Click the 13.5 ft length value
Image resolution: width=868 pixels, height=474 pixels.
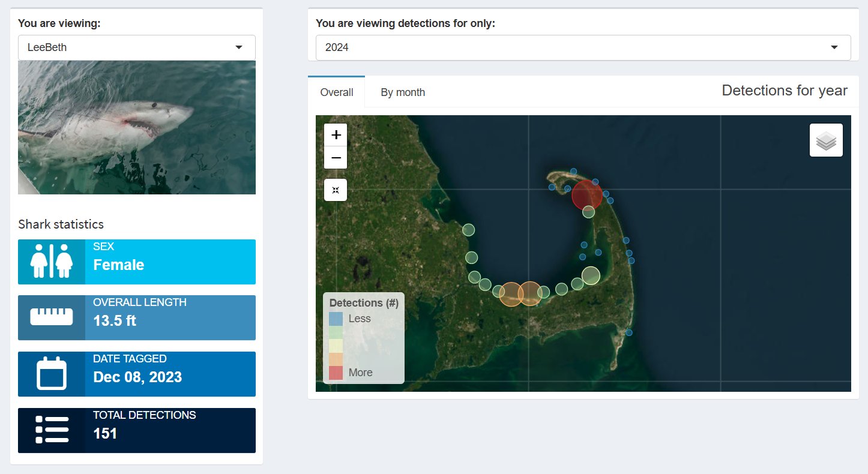tap(115, 320)
